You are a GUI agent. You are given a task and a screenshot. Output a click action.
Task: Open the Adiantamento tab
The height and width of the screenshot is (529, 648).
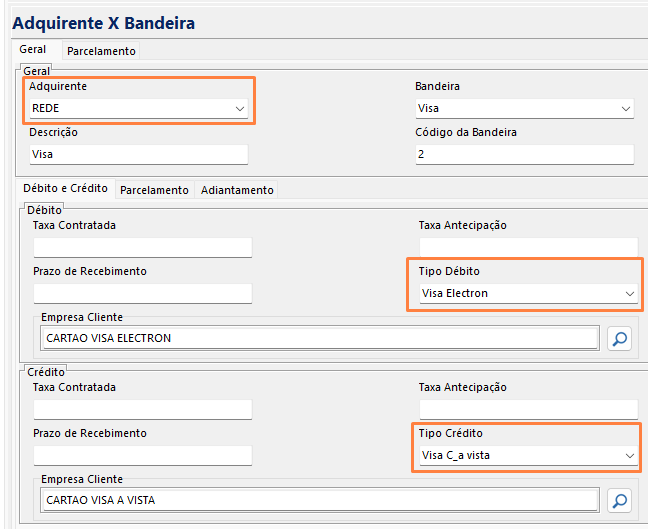pyautogui.click(x=236, y=190)
